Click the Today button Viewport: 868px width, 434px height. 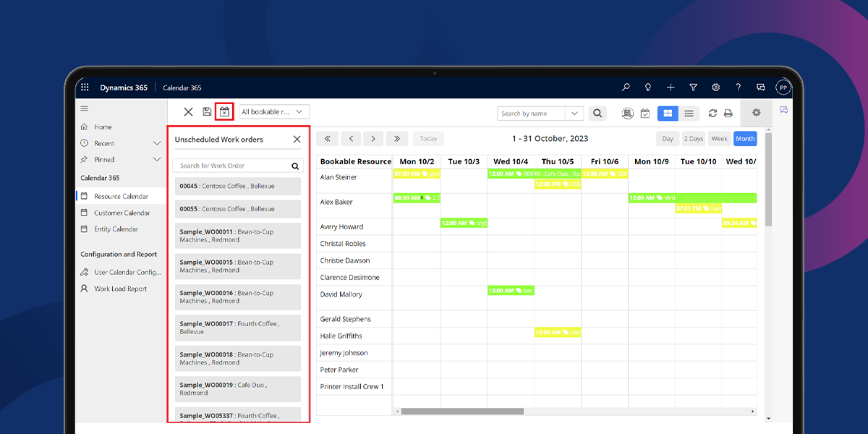[428, 138]
